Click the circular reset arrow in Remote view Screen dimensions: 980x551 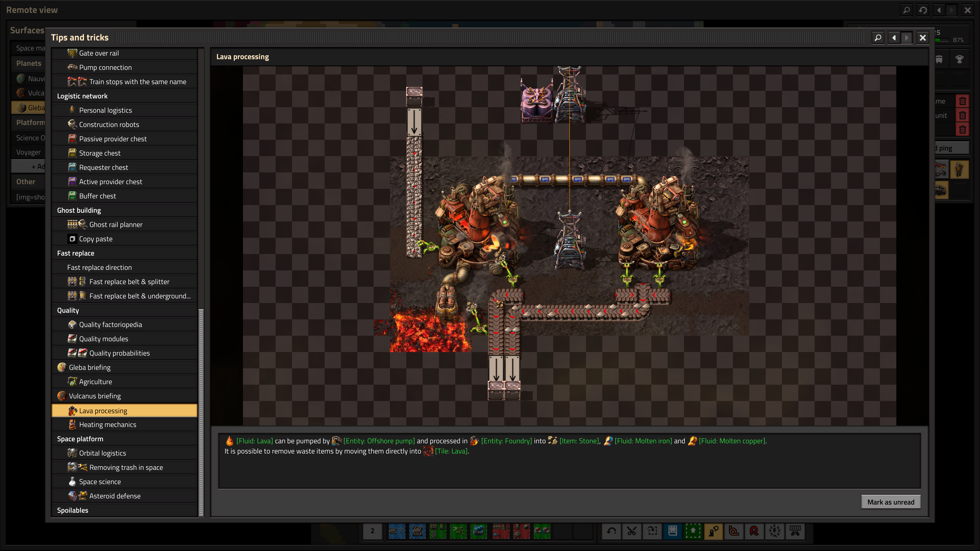point(923,10)
